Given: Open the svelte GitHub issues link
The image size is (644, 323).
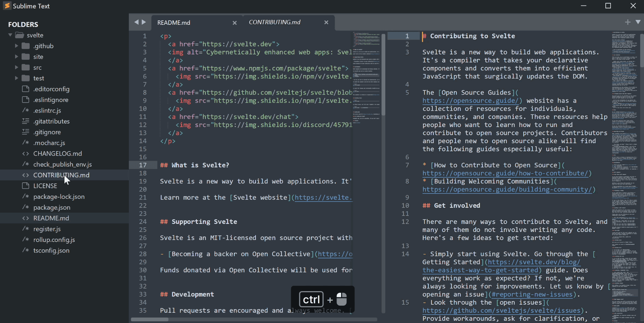Looking at the screenshot, I should [x=503, y=310].
